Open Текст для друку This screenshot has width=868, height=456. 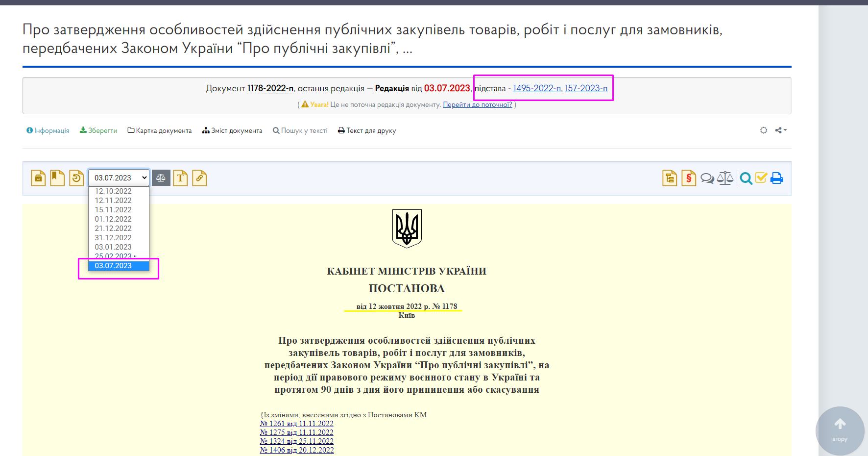point(367,130)
